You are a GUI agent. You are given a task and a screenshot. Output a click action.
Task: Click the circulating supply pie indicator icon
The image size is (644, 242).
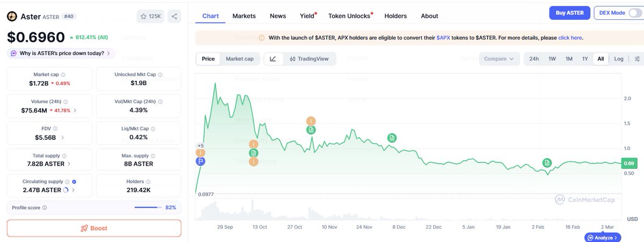pos(66,190)
